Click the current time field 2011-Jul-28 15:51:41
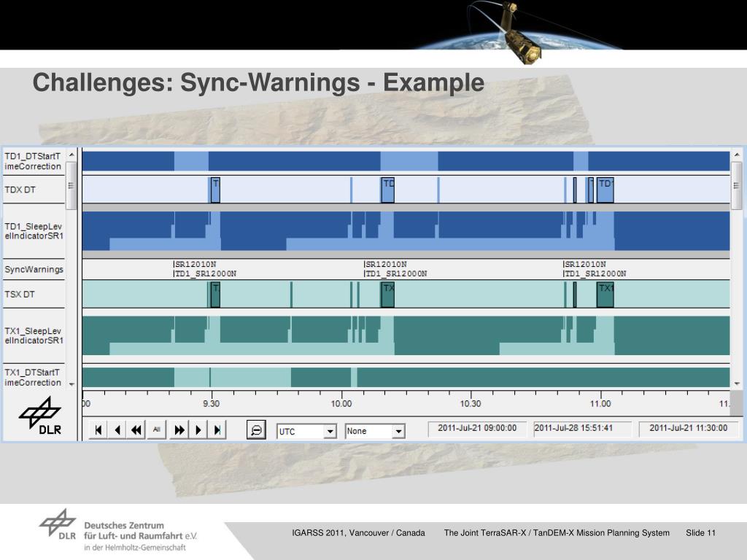 [582, 428]
